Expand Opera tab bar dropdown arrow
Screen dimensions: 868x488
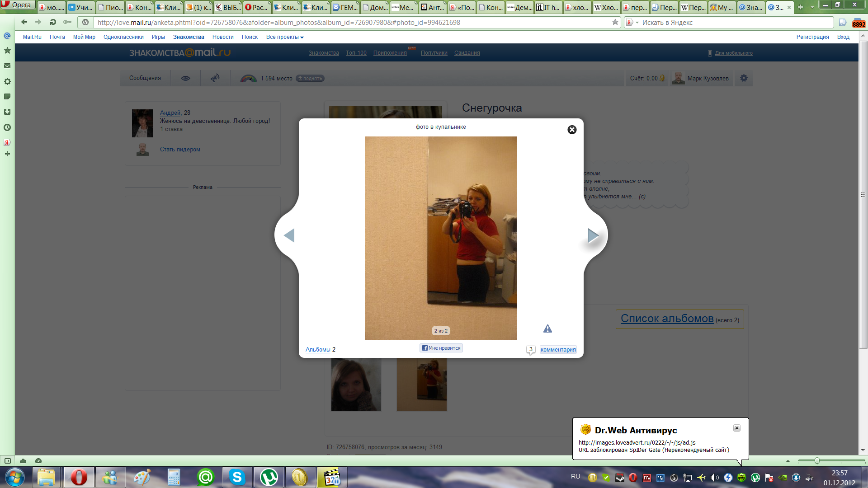[x=812, y=7]
